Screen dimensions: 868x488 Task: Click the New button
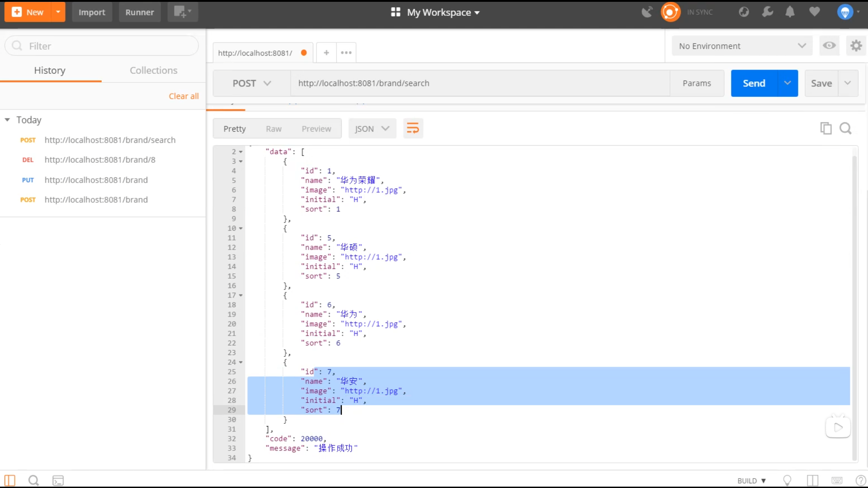(x=28, y=12)
